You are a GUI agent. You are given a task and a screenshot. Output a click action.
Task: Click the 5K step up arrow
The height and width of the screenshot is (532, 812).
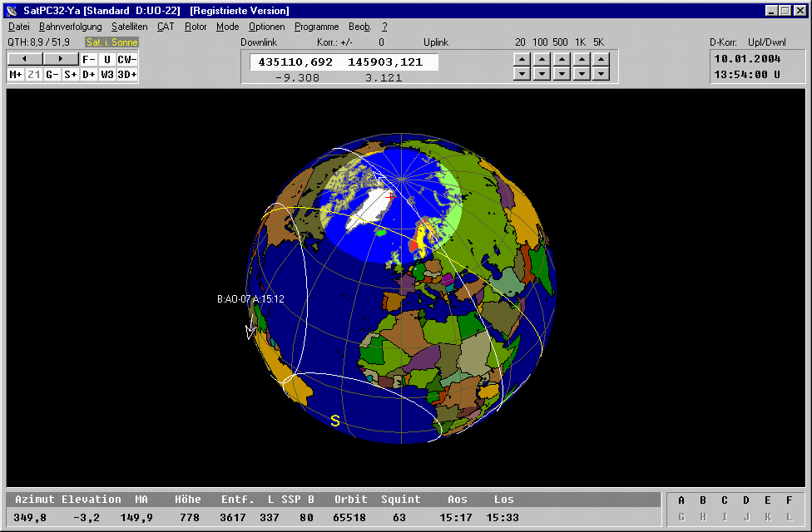tap(601, 59)
